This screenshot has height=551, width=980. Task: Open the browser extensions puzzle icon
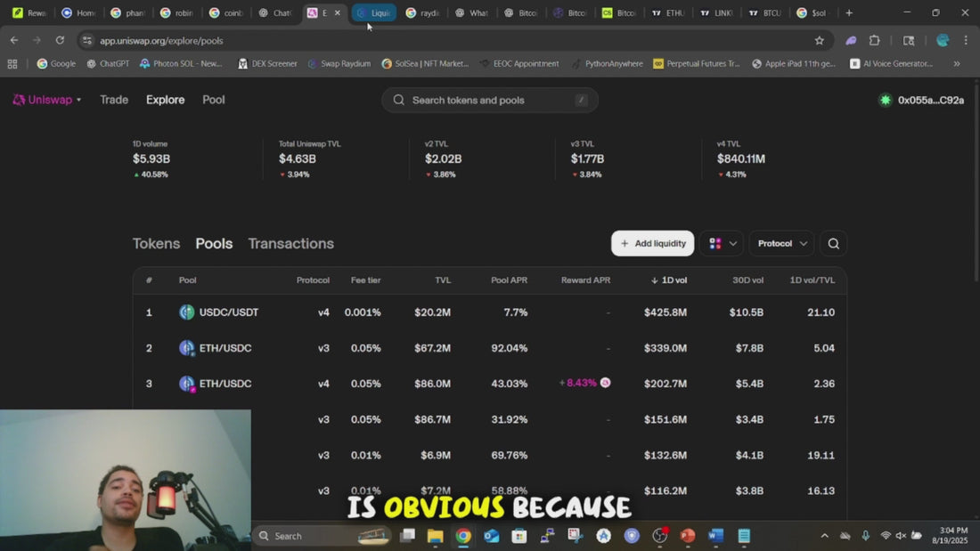[874, 40]
